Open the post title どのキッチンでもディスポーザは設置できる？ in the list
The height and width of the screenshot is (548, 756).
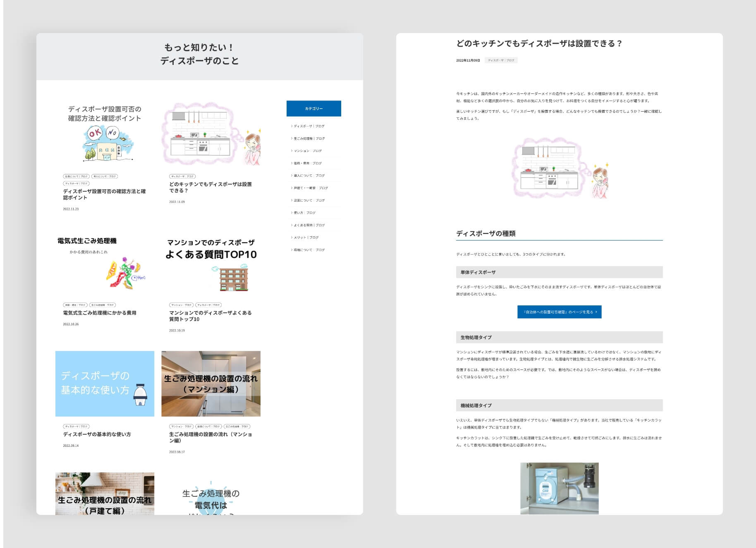click(x=211, y=188)
